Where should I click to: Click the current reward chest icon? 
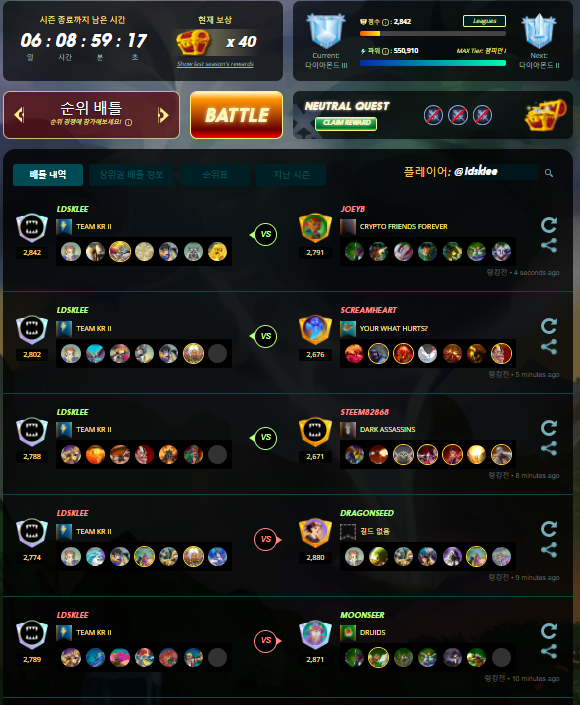tap(193, 42)
